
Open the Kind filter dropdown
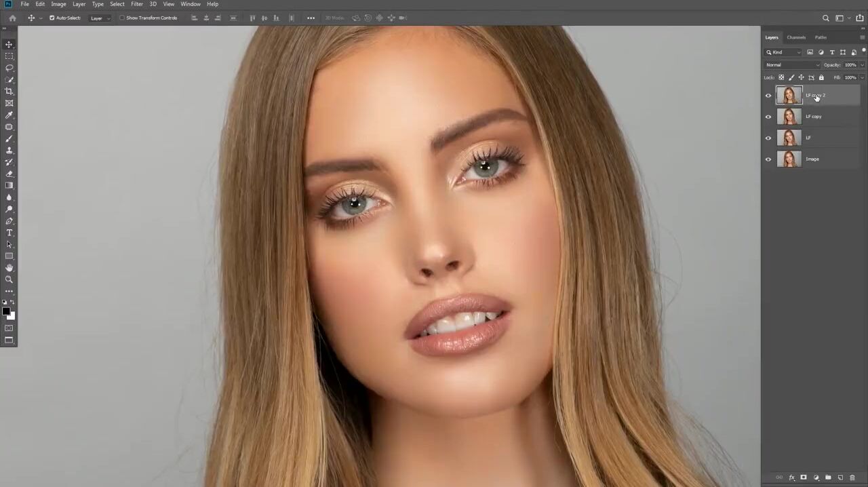pyautogui.click(x=784, y=52)
